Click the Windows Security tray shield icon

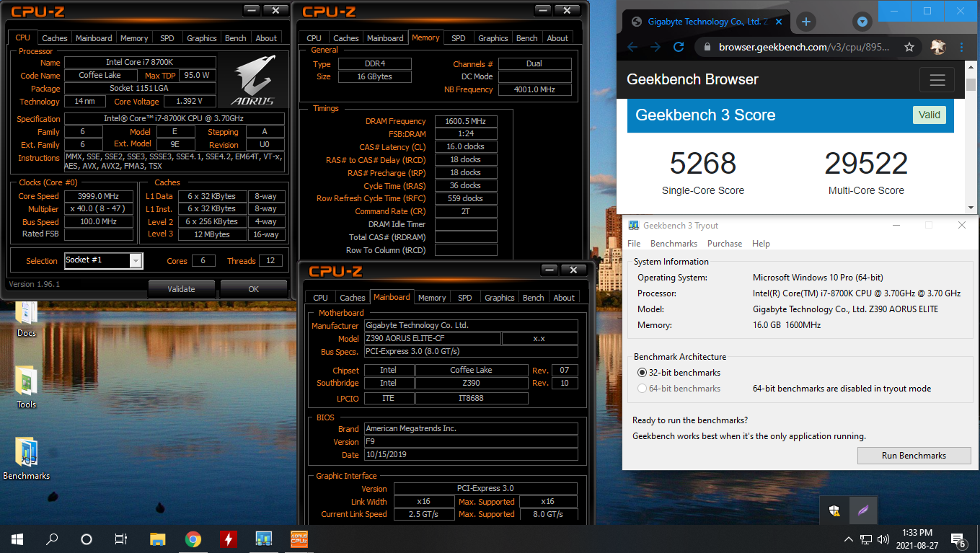click(834, 510)
